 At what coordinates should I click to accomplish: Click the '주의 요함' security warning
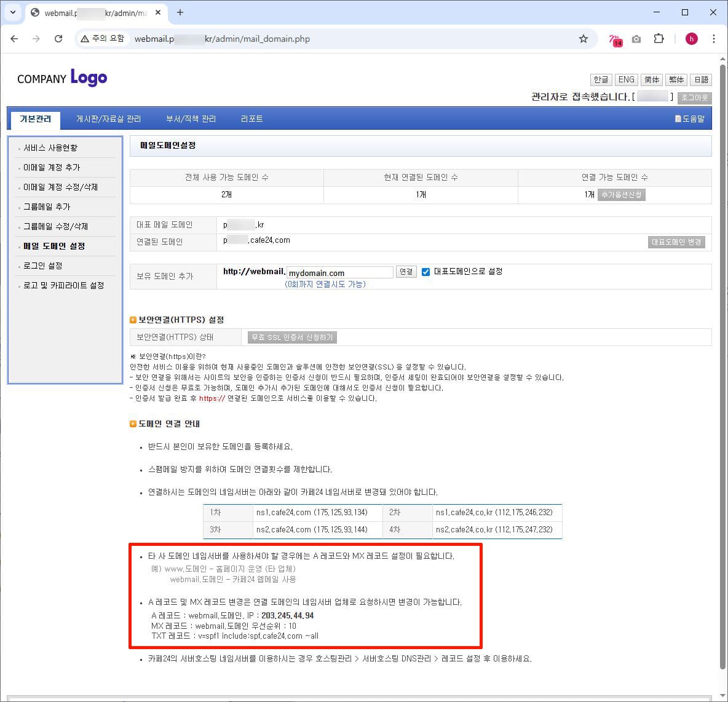pos(103,39)
